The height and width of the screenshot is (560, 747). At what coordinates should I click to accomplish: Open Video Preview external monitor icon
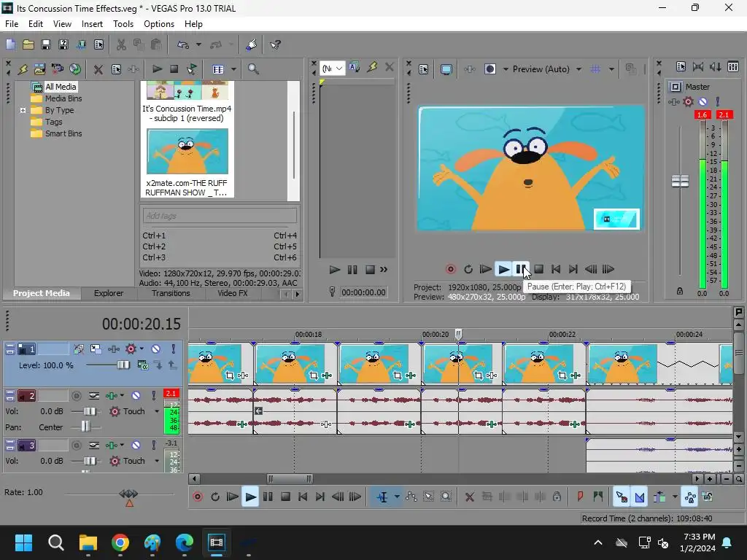[x=446, y=69]
